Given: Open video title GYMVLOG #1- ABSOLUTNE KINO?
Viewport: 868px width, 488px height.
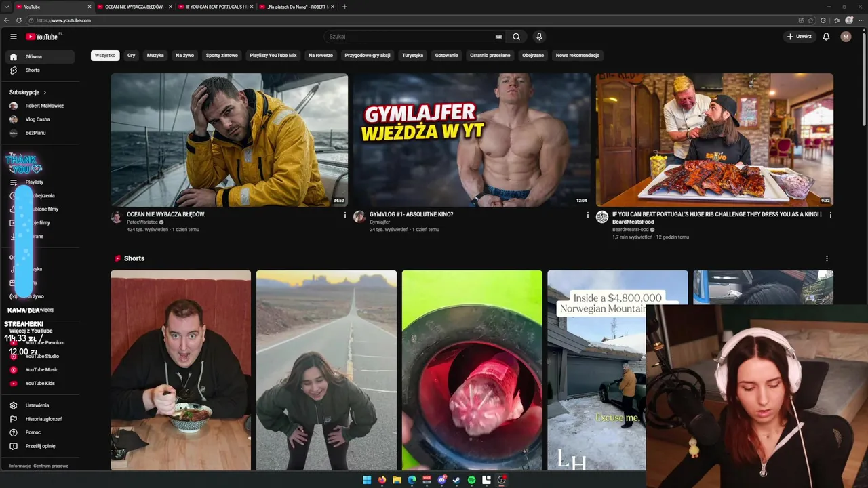Looking at the screenshot, I should (412, 214).
